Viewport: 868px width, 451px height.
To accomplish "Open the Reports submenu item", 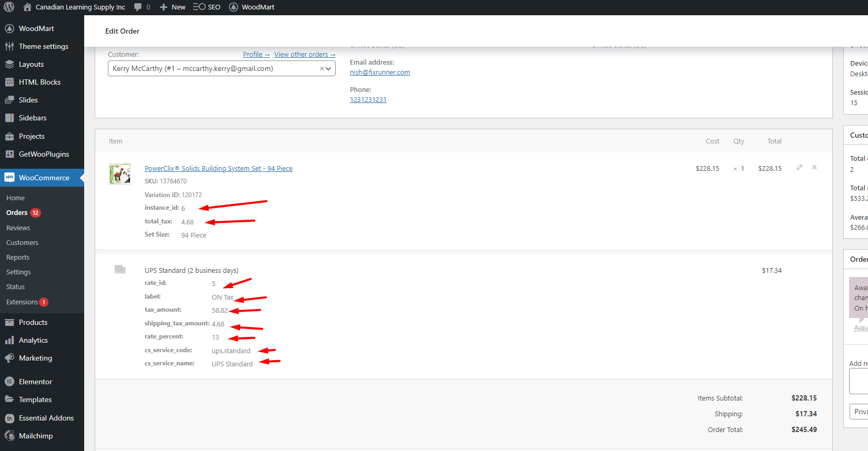I will [18, 258].
